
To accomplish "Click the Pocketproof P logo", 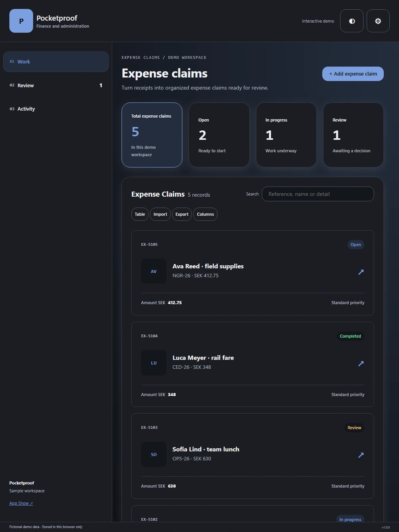I will tap(21, 21).
